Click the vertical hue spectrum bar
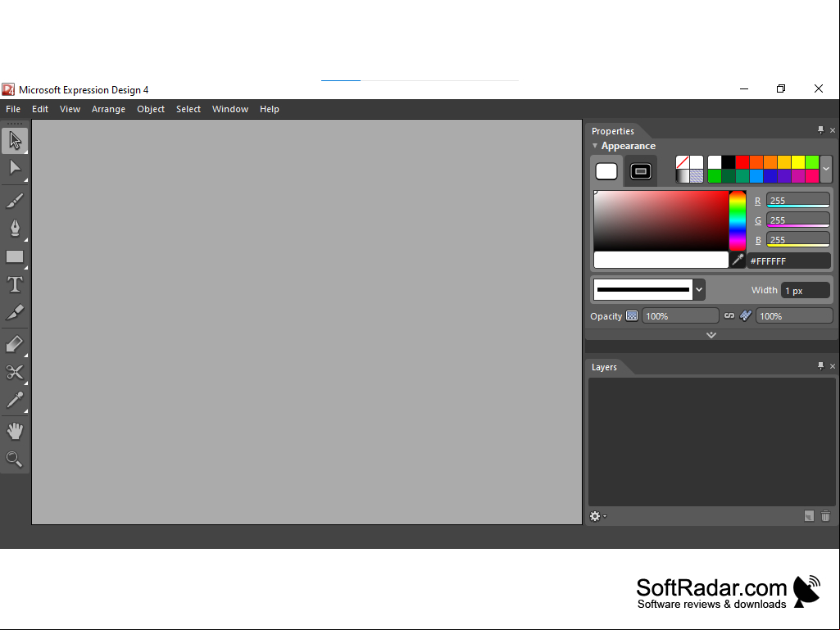Screen dimensions: 840x630 click(737, 220)
